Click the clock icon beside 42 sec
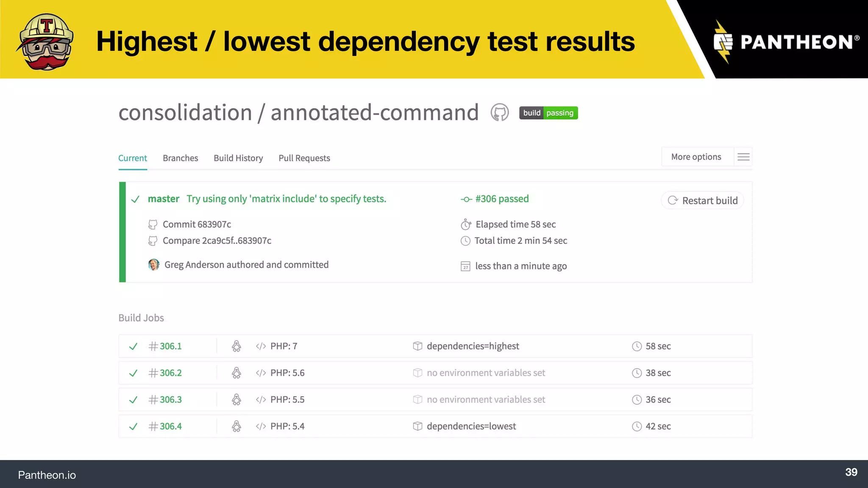 click(x=637, y=426)
